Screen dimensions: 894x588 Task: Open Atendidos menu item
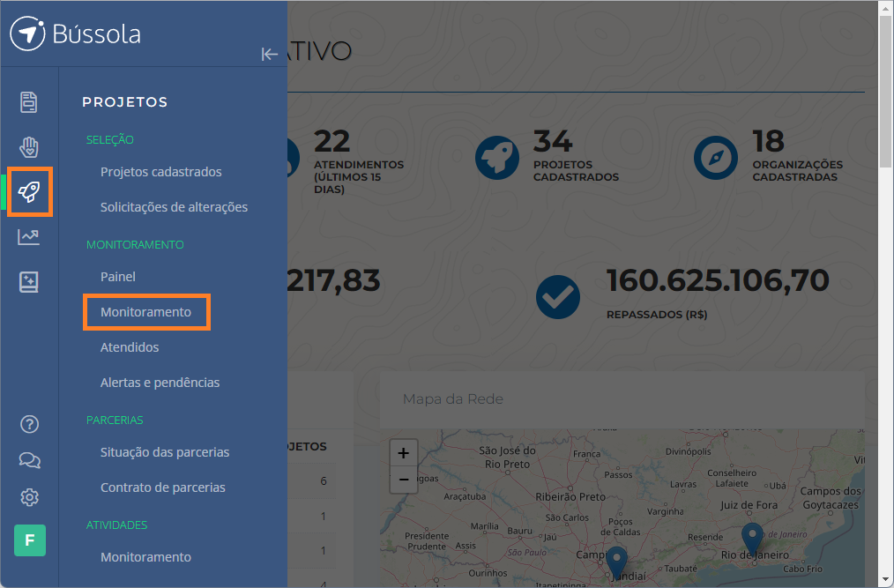click(x=130, y=347)
